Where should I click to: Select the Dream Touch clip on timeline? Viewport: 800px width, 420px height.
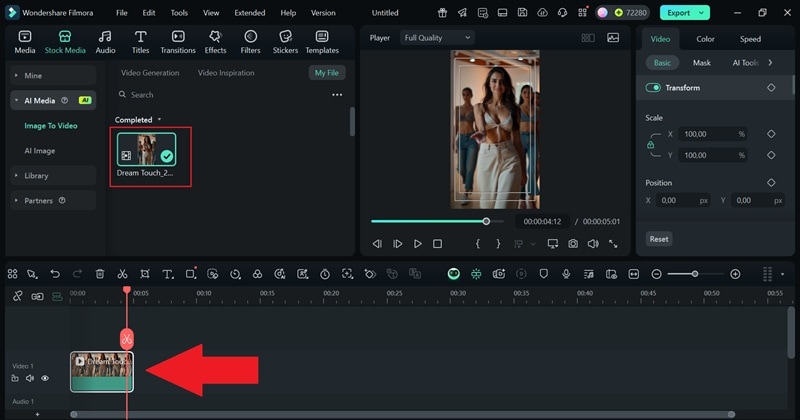coord(102,372)
